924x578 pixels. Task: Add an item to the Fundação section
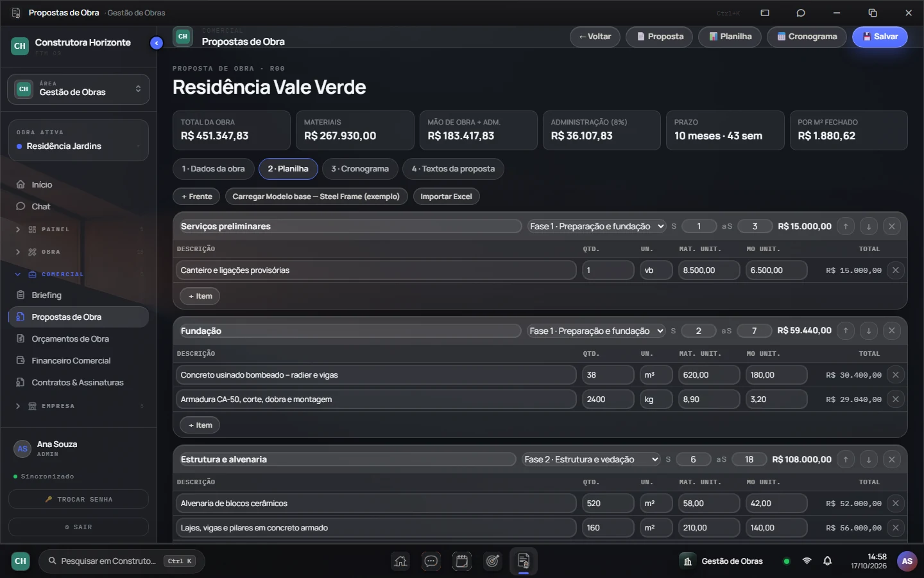click(x=200, y=425)
